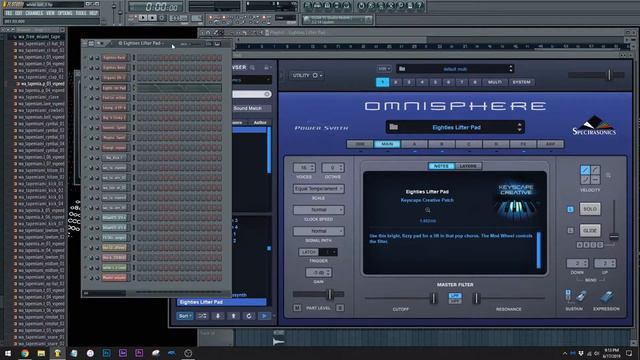Image resolution: width=640 pixels, height=360 pixels.
Task: Switch to the MAIN page tab
Action: click(x=387, y=144)
